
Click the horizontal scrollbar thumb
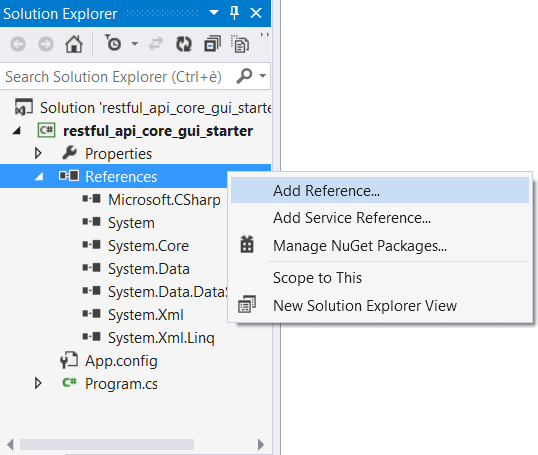(x=107, y=444)
